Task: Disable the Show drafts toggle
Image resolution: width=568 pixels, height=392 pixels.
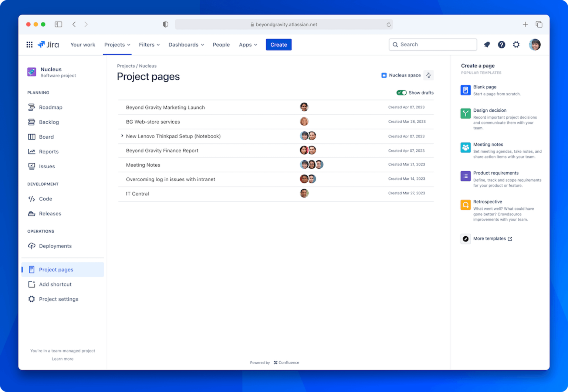Action: point(402,92)
